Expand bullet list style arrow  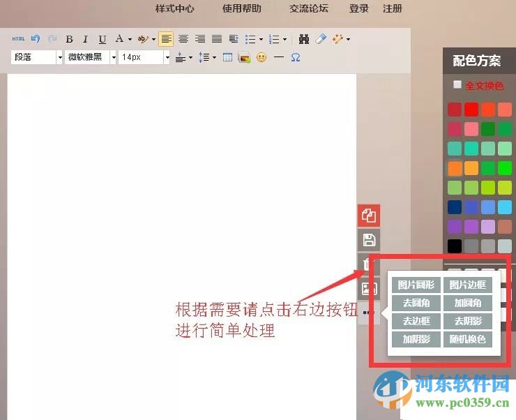(261, 40)
